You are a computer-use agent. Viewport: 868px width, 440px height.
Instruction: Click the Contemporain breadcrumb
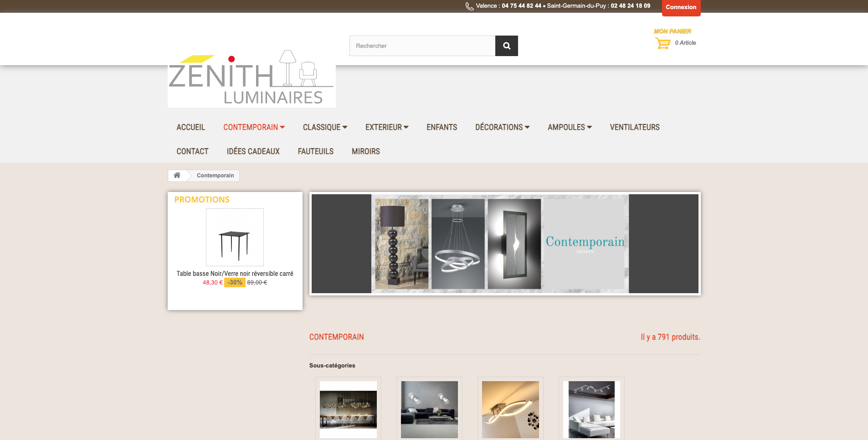(215, 176)
